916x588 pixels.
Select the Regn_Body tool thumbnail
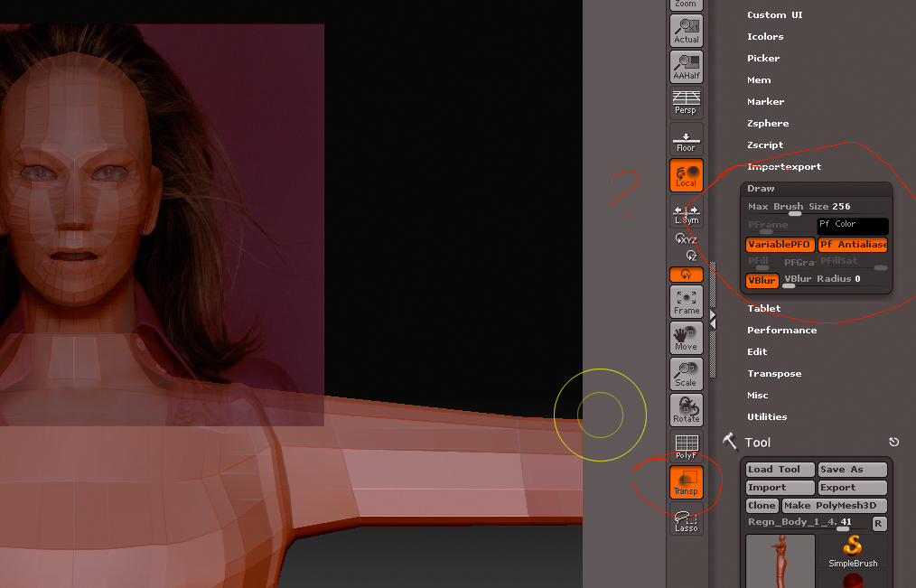(x=780, y=561)
